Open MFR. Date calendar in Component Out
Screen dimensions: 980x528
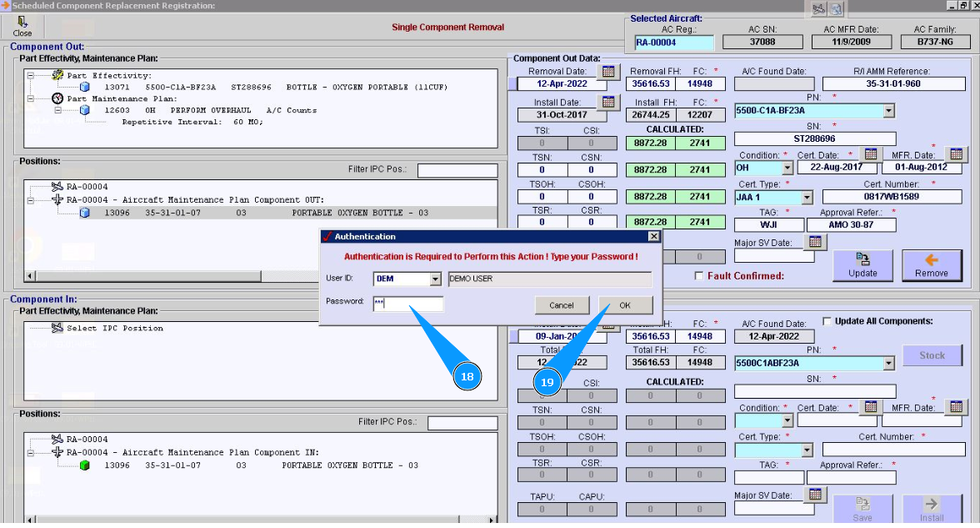point(956,154)
